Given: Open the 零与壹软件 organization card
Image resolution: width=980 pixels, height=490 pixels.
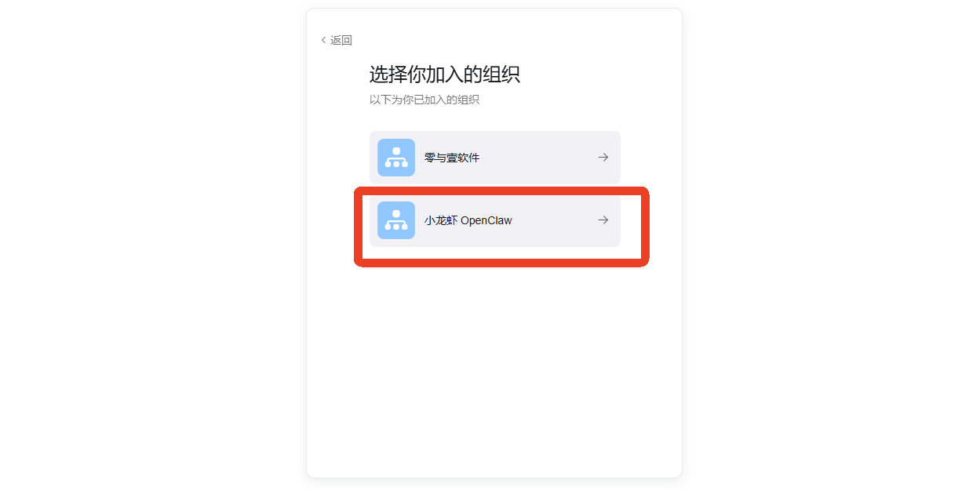Looking at the screenshot, I should (x=495, y=158).
